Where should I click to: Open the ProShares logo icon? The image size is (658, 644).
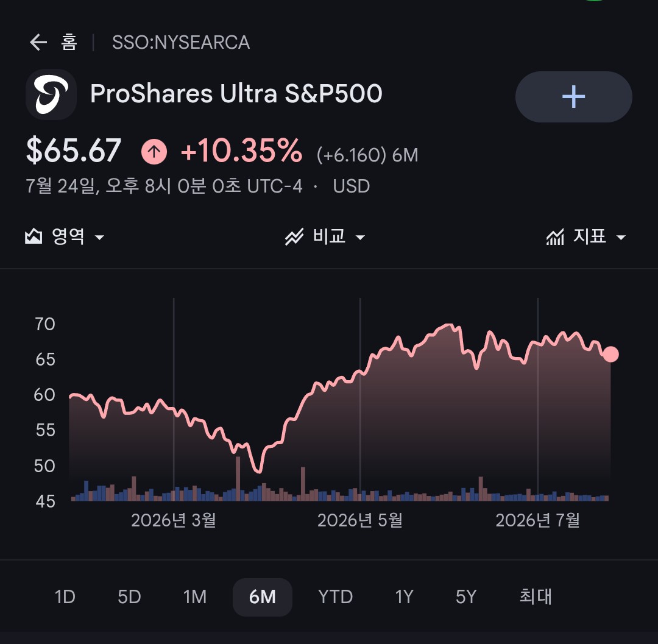click(x=51, y=94)
